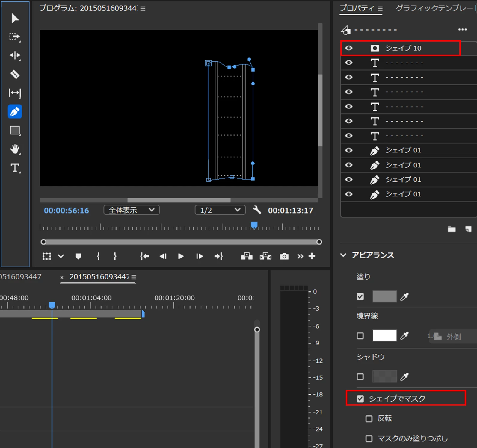
Task: Choose the Type tool in toolbar
Action: click(x=15, y=168)
